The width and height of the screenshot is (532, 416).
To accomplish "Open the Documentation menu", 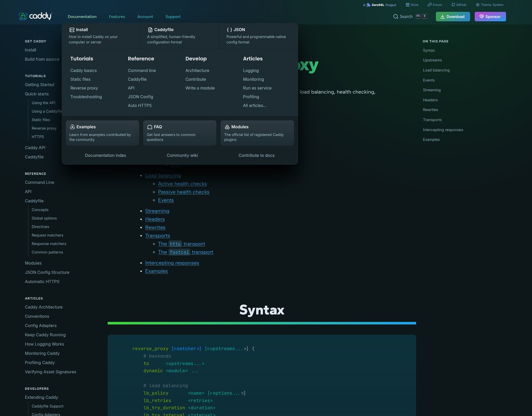I will (x=82, y=16).
